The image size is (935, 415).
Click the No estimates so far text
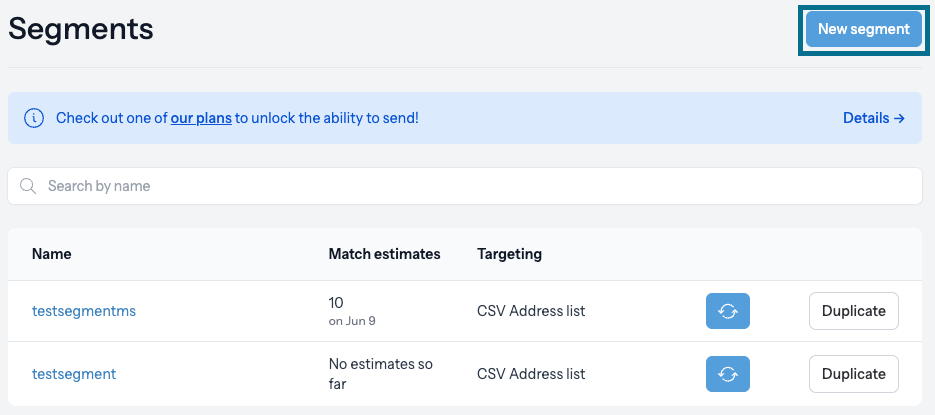pyautogui.click(x=380, y=374)
